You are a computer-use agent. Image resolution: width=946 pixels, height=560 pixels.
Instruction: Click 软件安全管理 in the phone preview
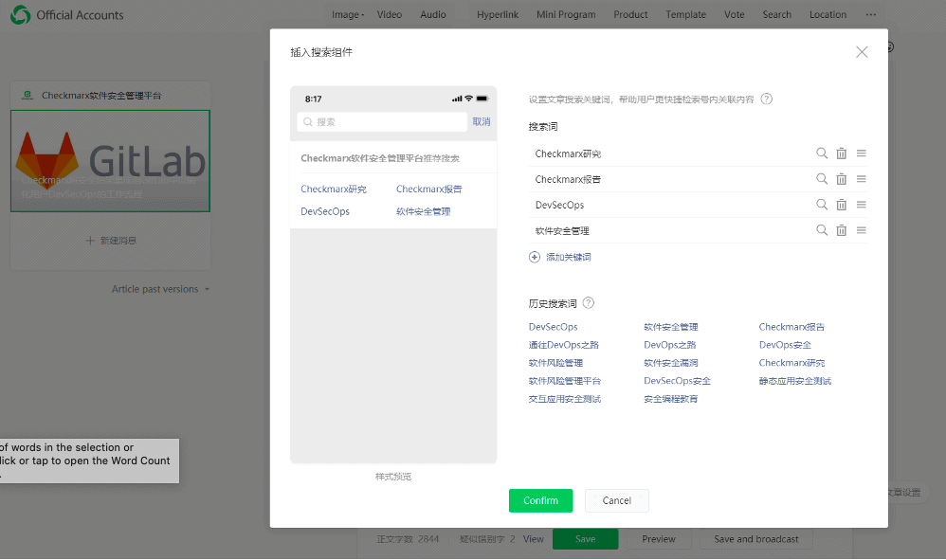click(x=424, y=211)
